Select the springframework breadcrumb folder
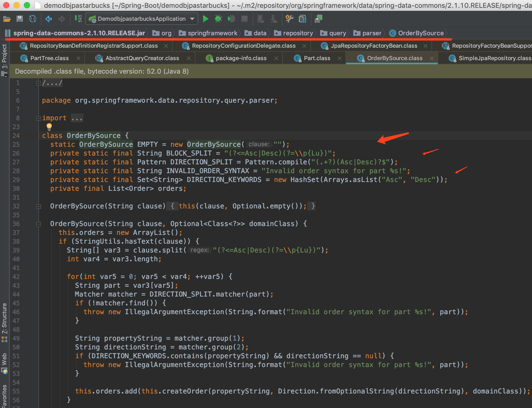Viewport: 532px width, 408px height. [x=208, y=33]
